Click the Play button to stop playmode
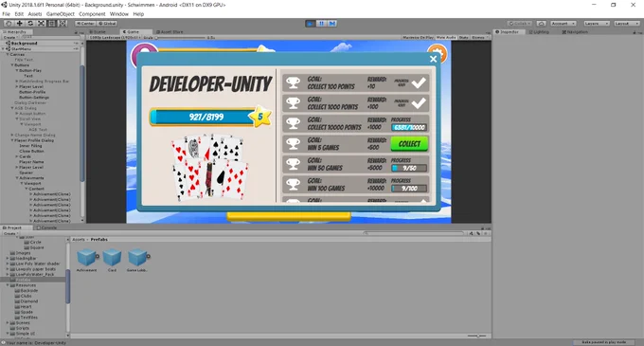This screenshot has width=644, height=346. pos(310,24)
